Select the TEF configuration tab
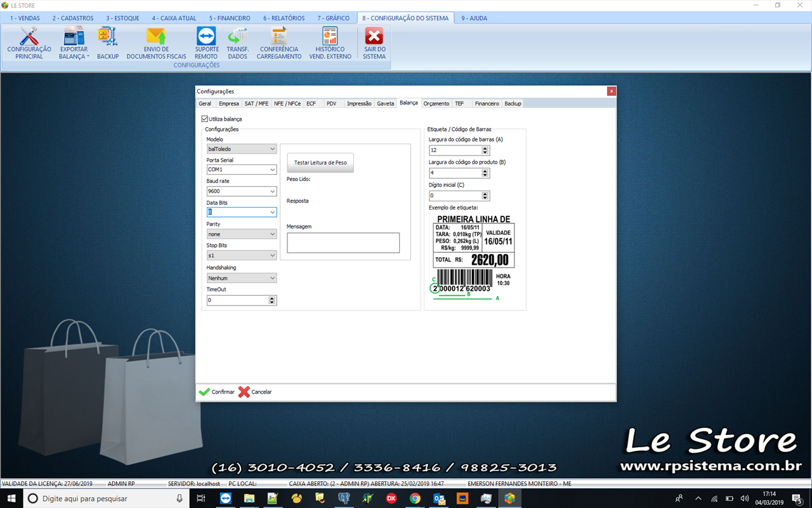812x508 pixels. pos(459,104)
